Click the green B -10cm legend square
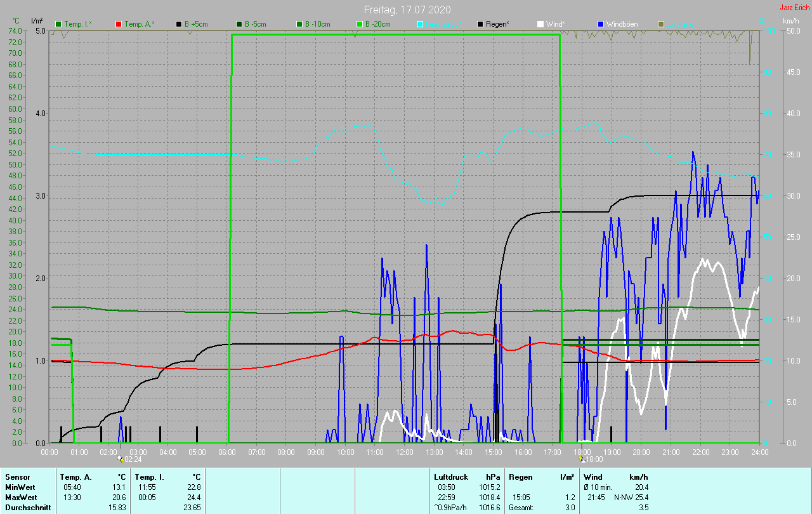 coord(299,24)
